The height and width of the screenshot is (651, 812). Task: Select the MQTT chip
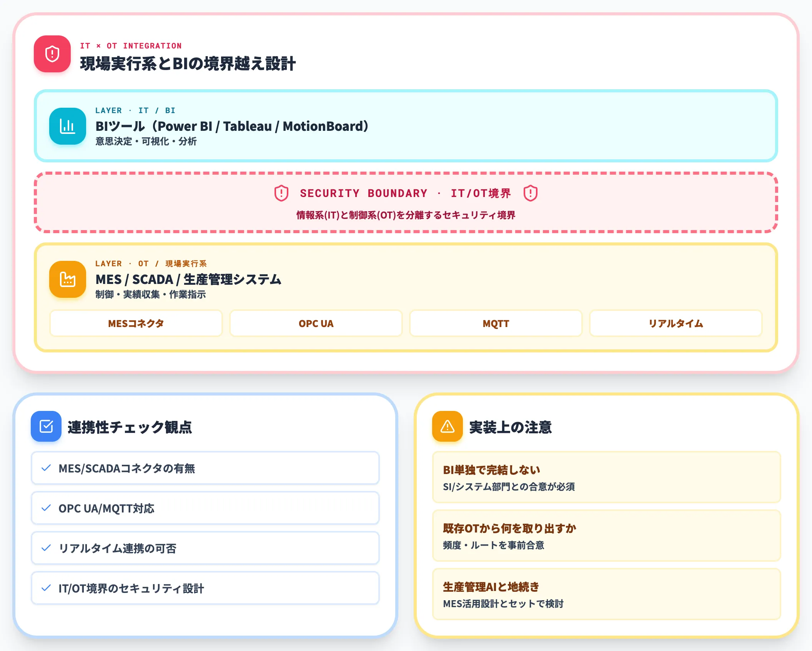(496, 324)
